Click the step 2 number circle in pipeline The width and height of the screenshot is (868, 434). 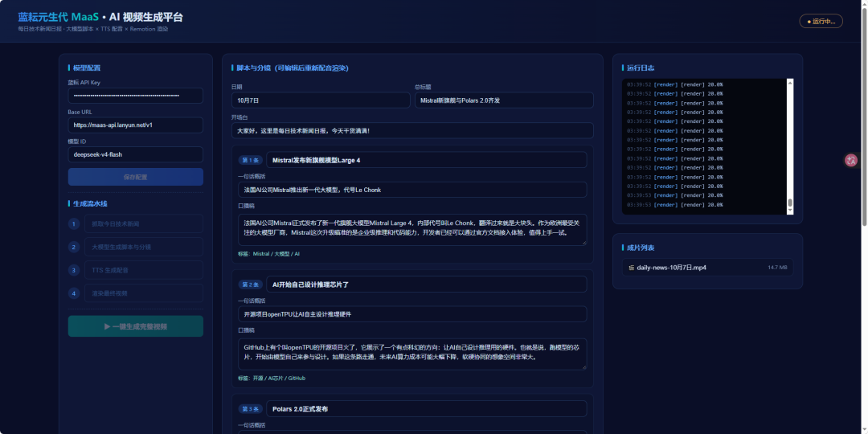(74, 247)
